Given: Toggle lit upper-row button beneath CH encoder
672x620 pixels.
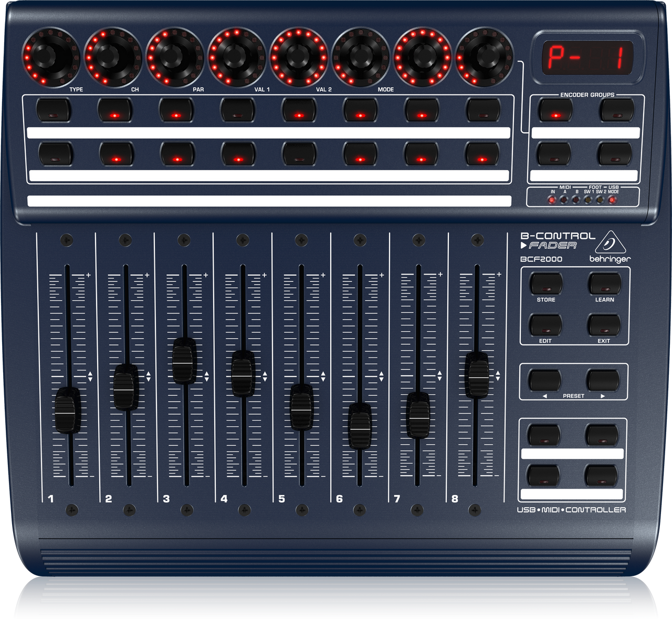Looking at the screenshot, I should click(114, 111).
